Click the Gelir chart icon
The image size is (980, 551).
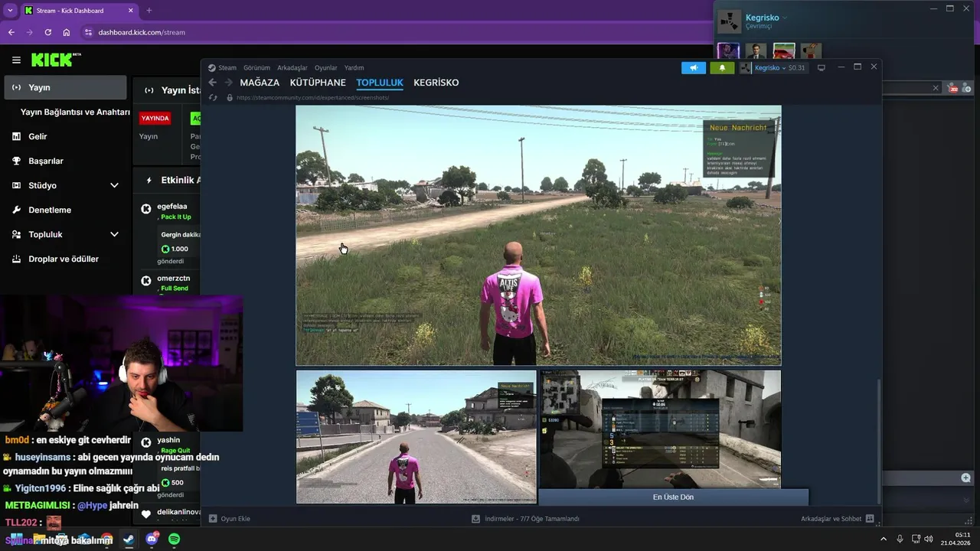[16, 136]
